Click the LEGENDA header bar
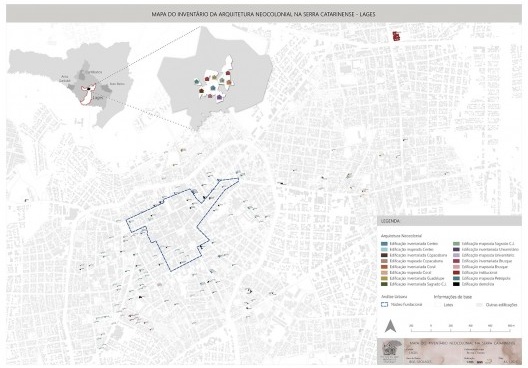 (x=449, y=221)
